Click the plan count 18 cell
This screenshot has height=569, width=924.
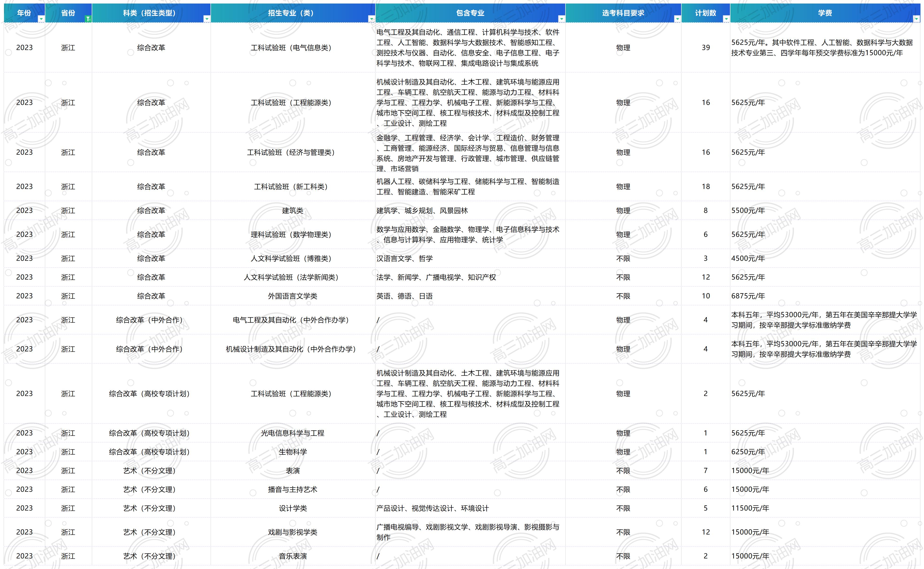click(x=706, y=187)
